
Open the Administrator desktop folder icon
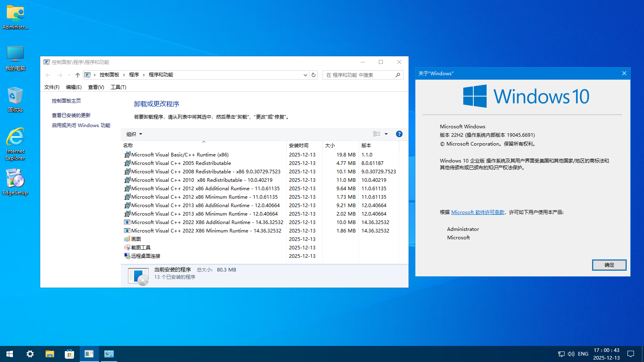[x=15, y=17]
